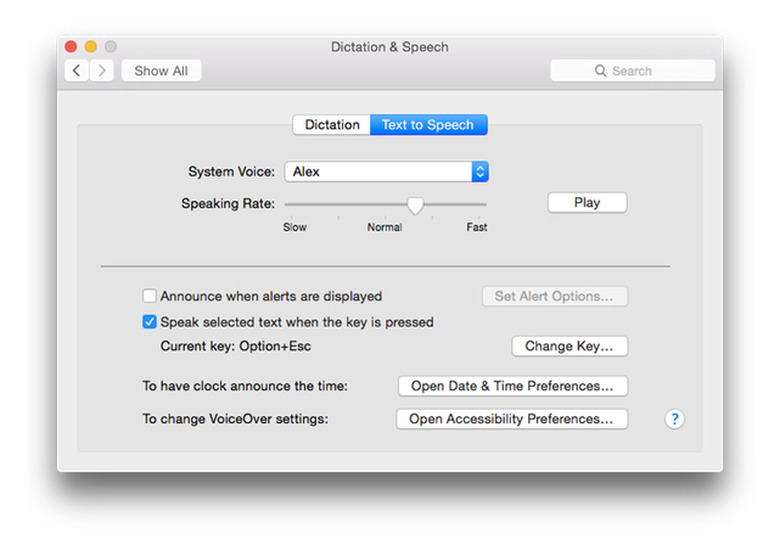Image resolution: width=780 pixels, height=551 pixels.
Task: Click the System Voice label
Action: pyautogui.click(x=231, y=172)
